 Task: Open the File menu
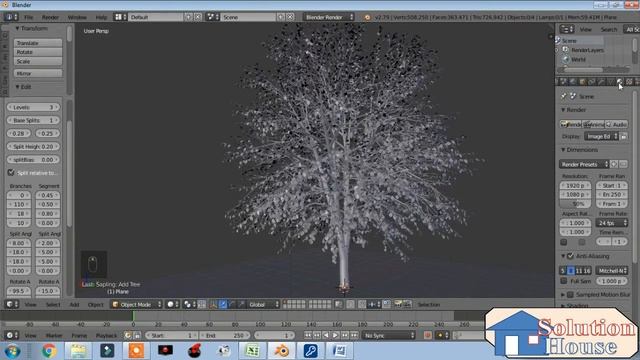29,17
